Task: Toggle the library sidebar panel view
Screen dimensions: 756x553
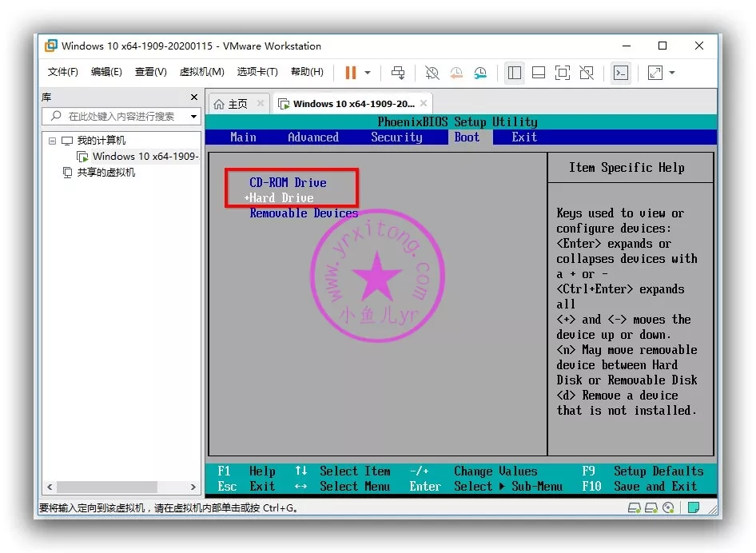Action: (515, 73)
